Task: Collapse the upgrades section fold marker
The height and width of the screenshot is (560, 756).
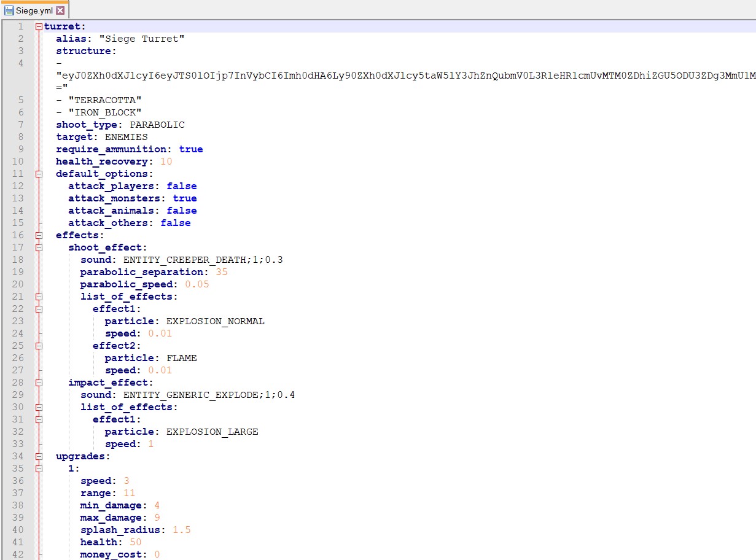Action: [39, 456]
